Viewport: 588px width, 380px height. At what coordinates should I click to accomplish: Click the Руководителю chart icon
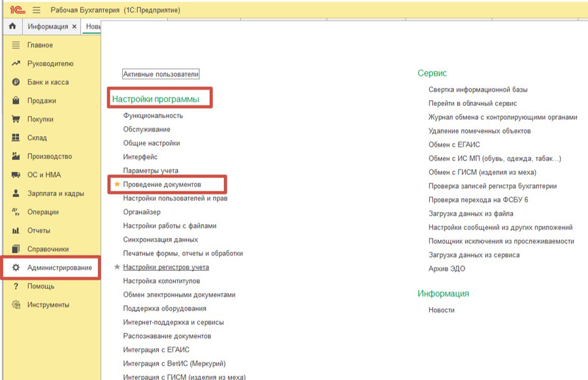coord(16,63)
